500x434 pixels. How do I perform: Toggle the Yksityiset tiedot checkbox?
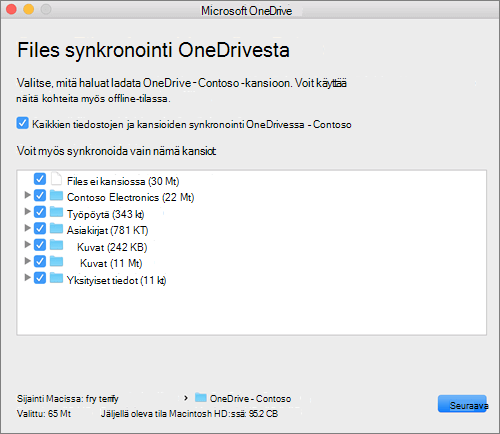click(40, 278)
